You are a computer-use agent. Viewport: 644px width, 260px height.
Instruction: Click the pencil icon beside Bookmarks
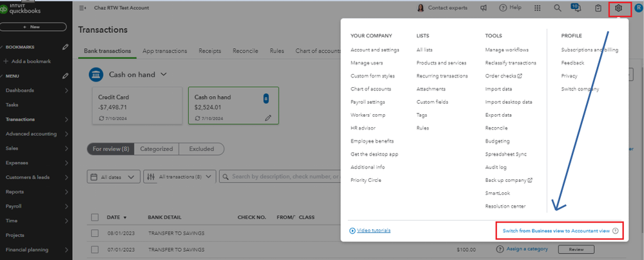click(x=65, y=47)
